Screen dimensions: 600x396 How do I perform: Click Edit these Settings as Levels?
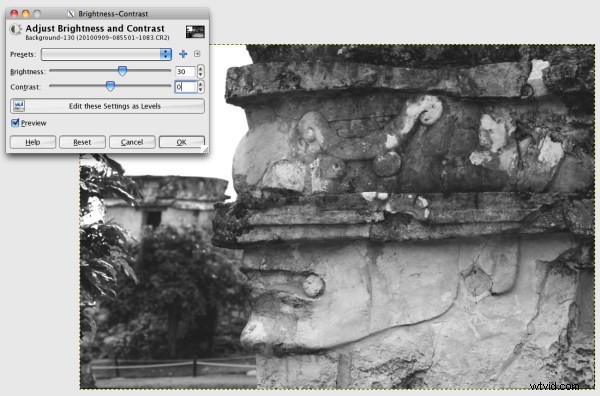108,106
